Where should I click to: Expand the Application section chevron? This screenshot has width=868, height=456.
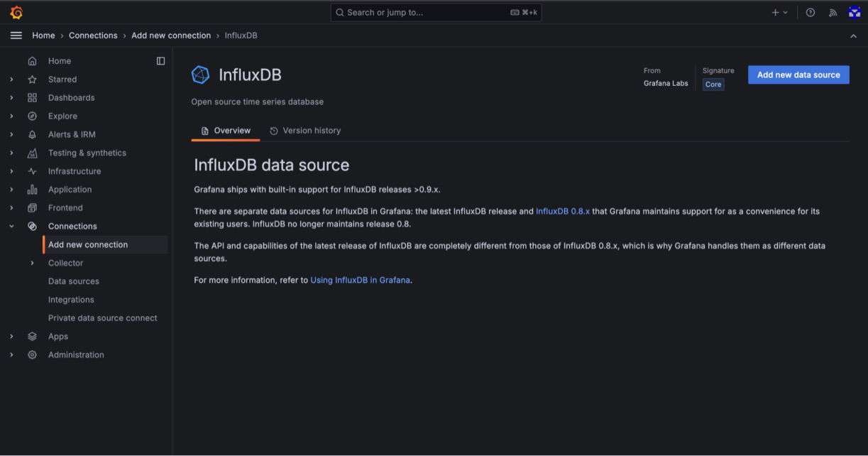tap(11, 190)
